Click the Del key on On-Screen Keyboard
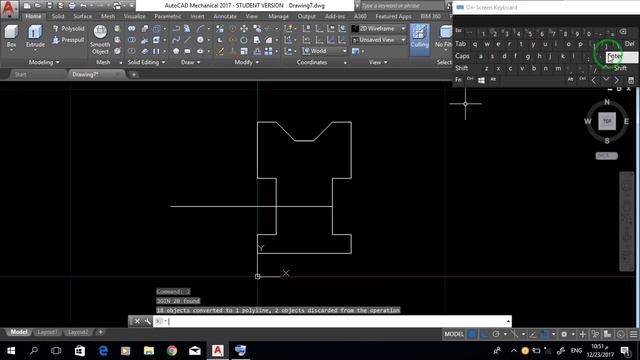640x360 pixels. click(629, 44)
